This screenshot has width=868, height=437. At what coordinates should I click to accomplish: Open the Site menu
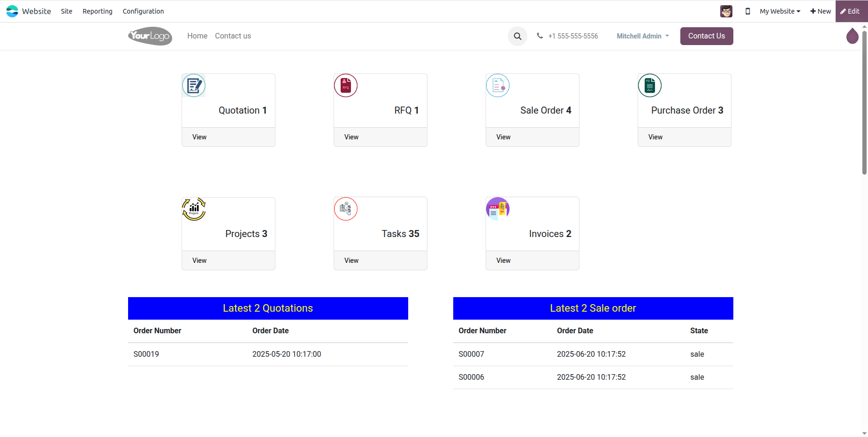click(67, 11)
